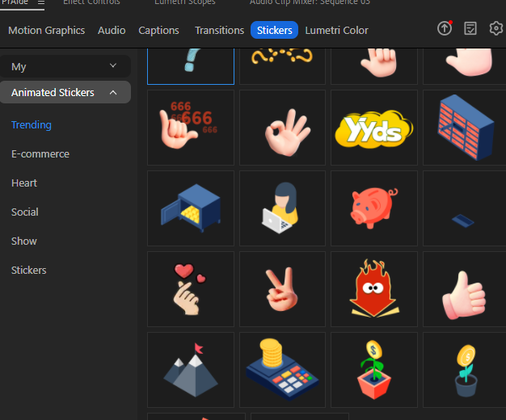
Task: Choose the mountain with red flag sticker
Action: click(x=191, y=370)
